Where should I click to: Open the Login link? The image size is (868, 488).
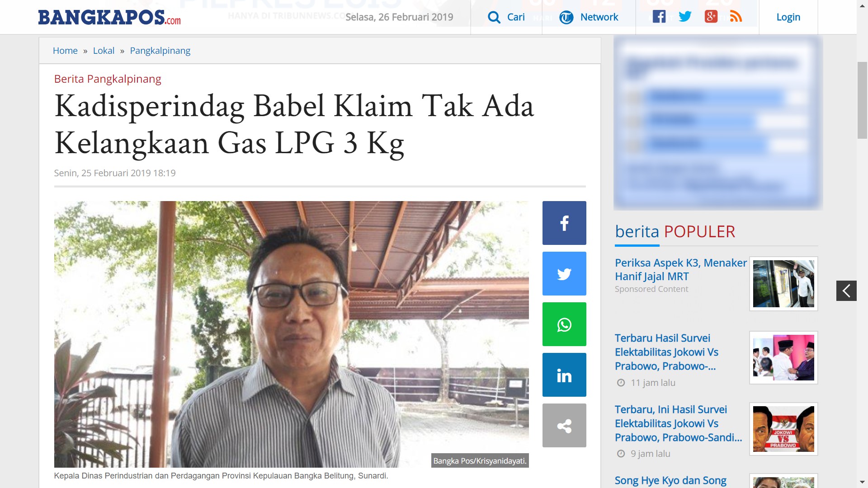tap(788, 17)
